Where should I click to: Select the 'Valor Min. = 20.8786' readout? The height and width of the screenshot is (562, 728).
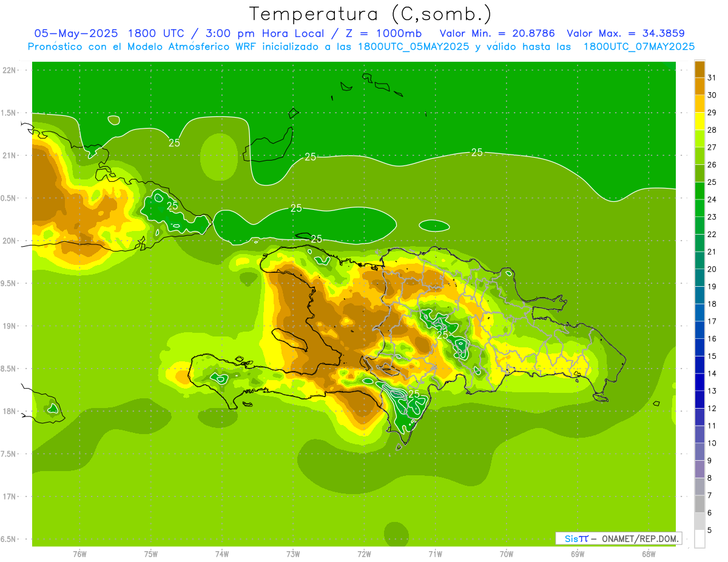coord(497,33)
